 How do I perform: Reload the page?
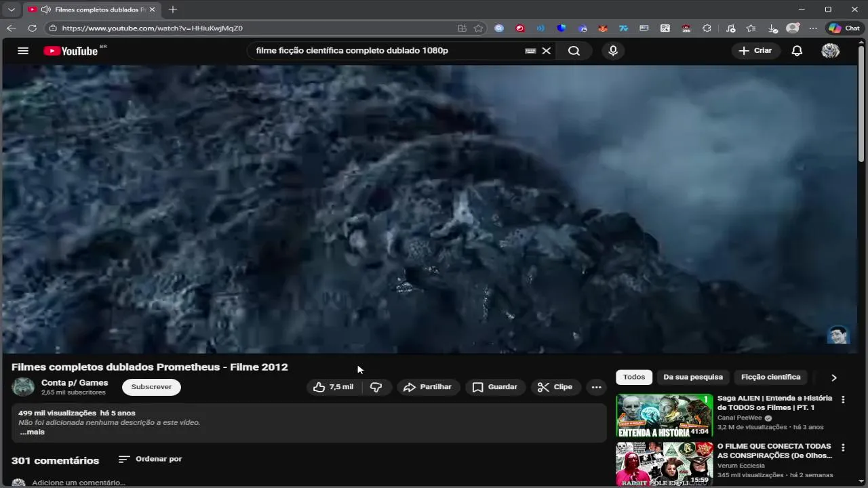(32, 28)
